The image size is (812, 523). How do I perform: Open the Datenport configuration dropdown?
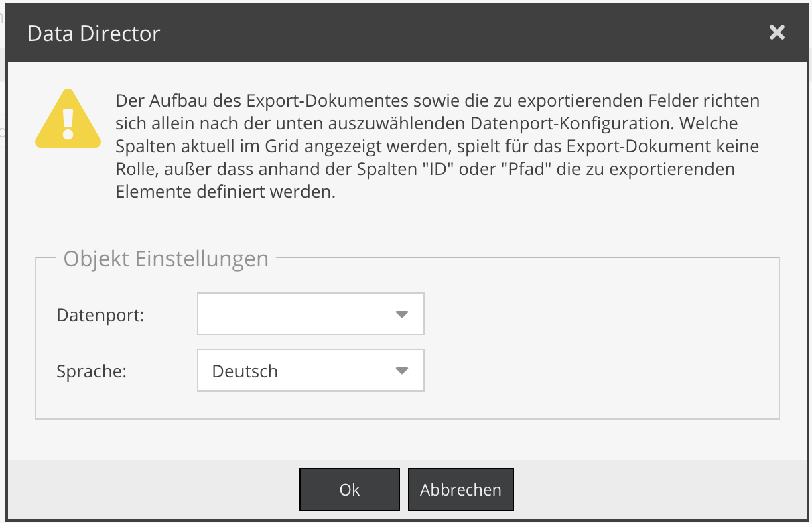click(310, 314)
